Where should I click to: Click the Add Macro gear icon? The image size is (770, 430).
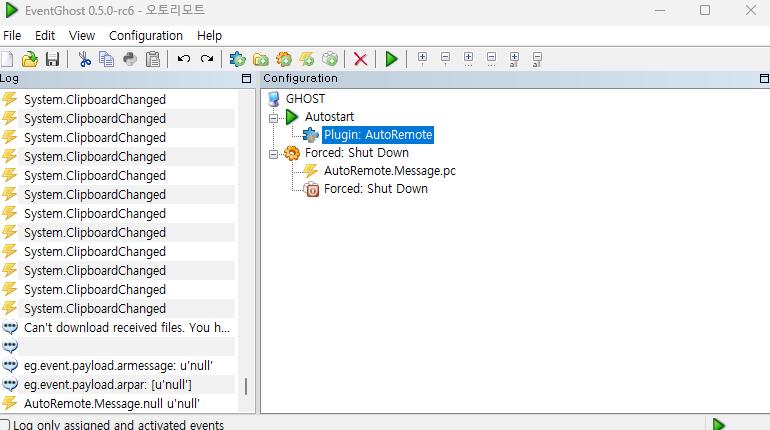[x=283, y=59]
